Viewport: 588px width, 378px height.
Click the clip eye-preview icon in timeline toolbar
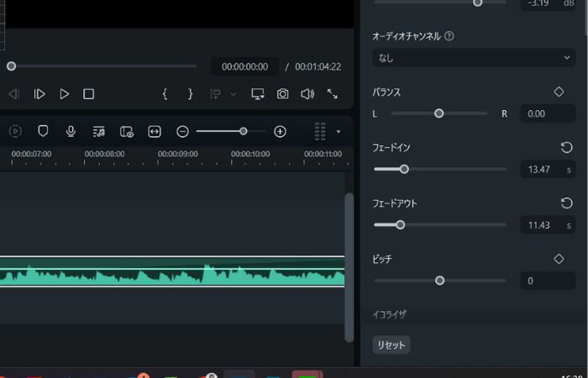pyautogui.click(x=127, y=132)
